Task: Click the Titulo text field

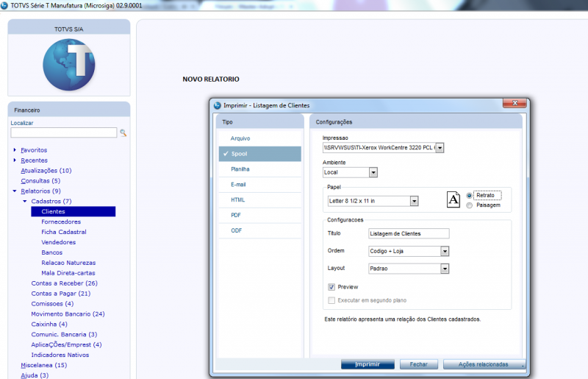Action: pos(409,233)
